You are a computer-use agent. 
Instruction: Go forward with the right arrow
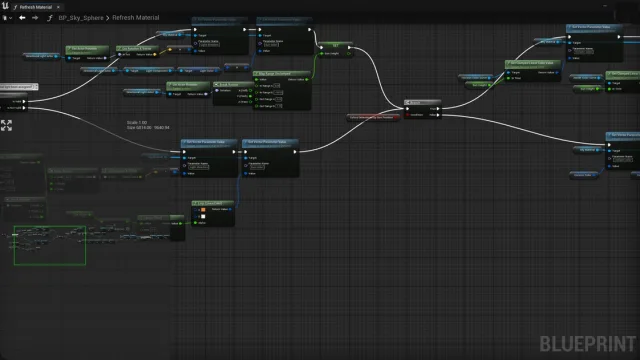[35, 18]
